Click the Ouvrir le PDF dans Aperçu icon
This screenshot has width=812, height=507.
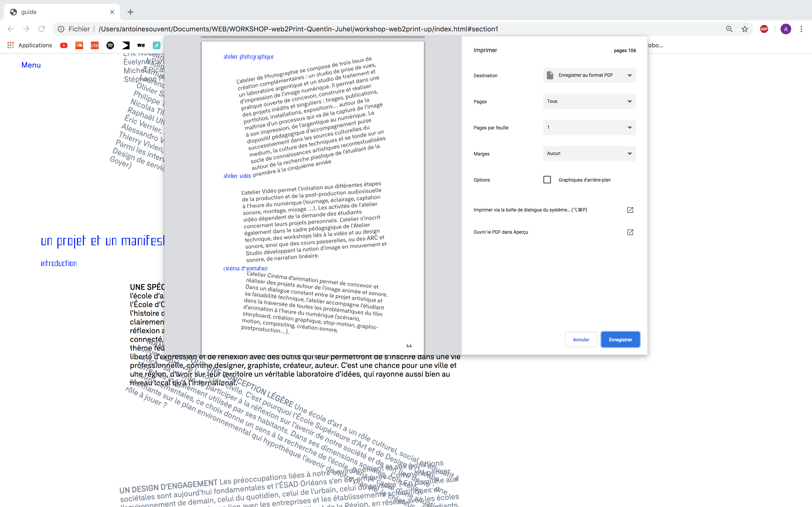point(630,232)
